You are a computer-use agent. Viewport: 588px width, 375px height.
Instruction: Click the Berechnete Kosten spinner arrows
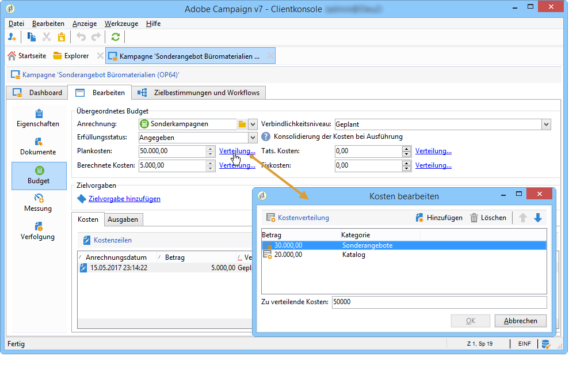click(x=211, y=165)
